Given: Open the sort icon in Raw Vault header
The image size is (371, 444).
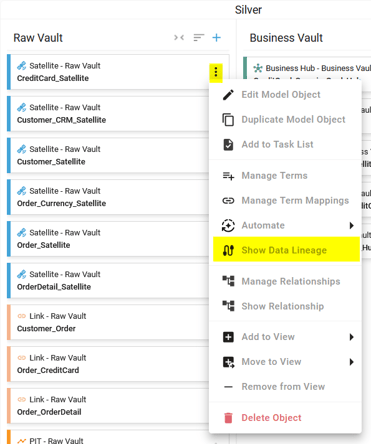Looking at the screenshot, I should tap(199, 38).
